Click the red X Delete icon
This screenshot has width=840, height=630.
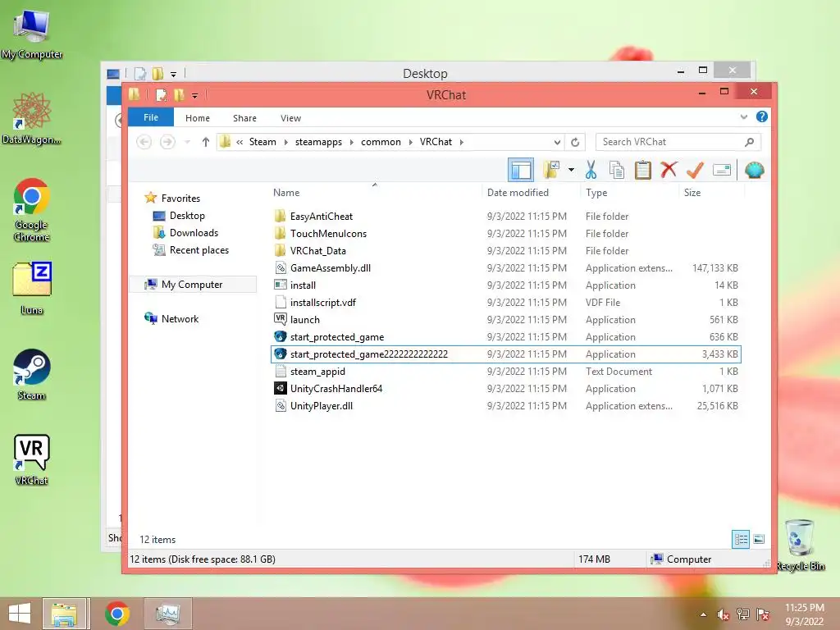[x=669, y=170]
